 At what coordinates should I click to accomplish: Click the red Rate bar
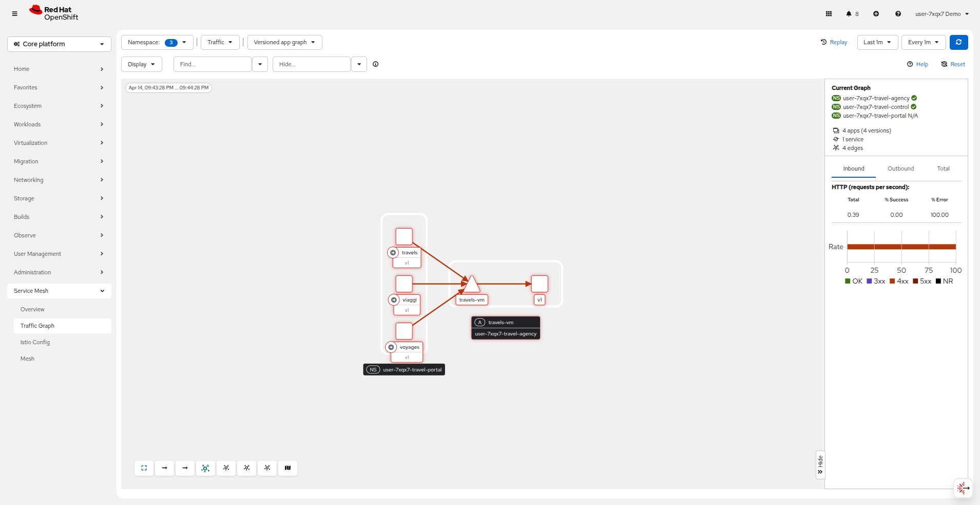pyautogui.click(x=901, y=247)
